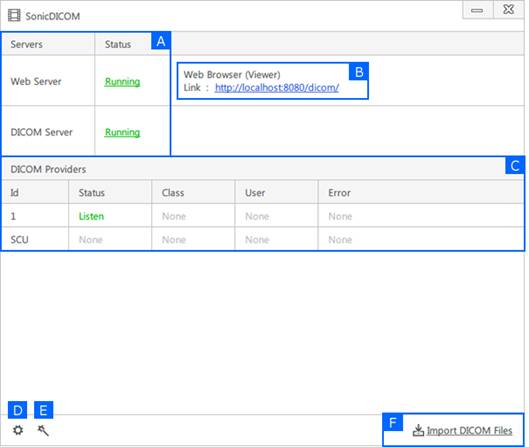The height and width of the screenshot is (447, 529).
Task: Click the providers 'Status' column header
Action: (x=91, y=193)
